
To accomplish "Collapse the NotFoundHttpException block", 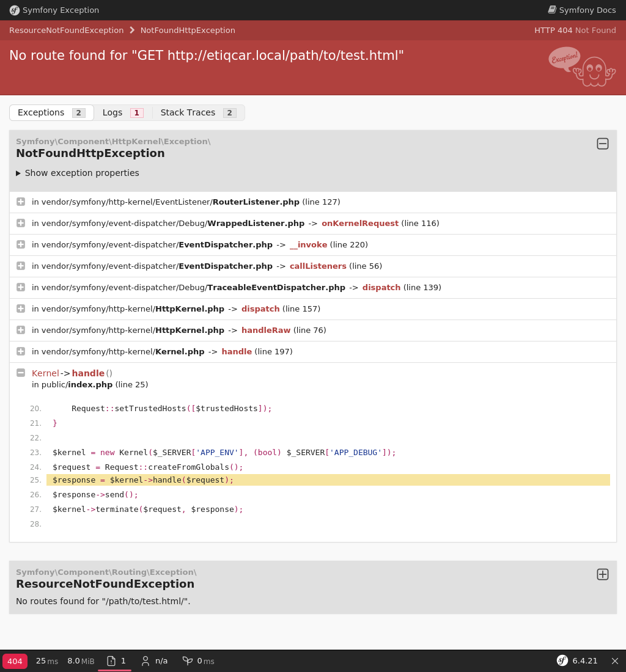I will (602, 144).
